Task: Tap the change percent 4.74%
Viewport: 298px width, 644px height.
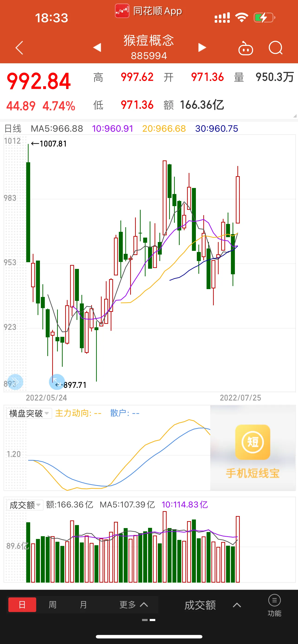Action: [x=59, y=106]
